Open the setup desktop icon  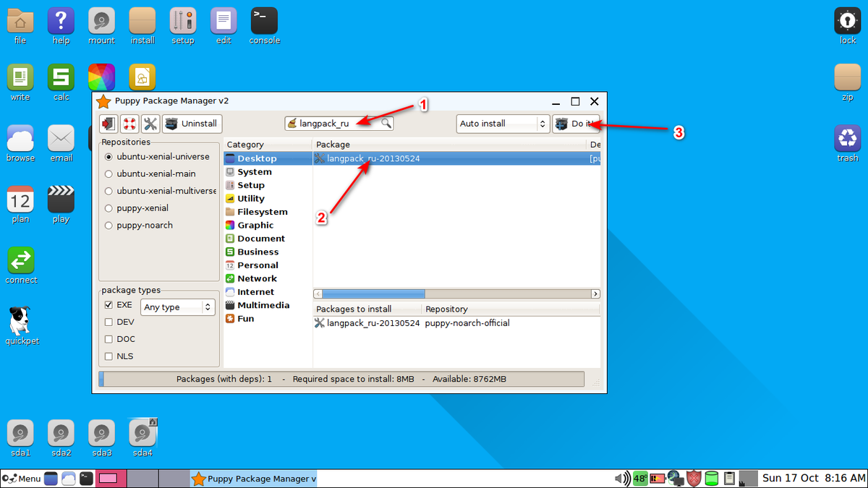click(x=183, y=27)
